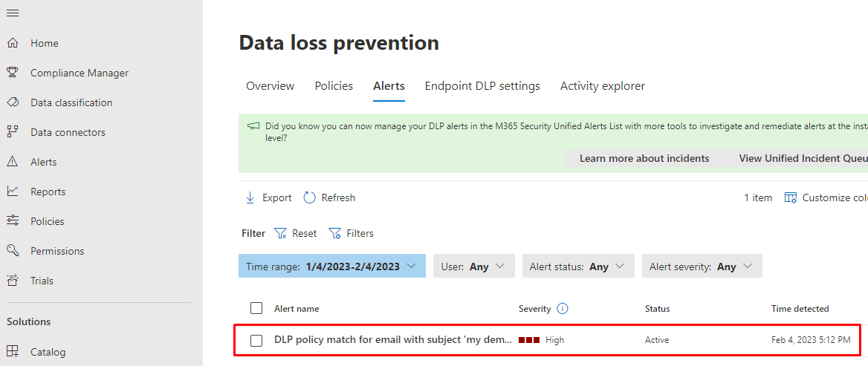Viewport: 868px width, 366px height.
Task: Click the Data classification tag icon
Action: pyautogui.click(x=13, y=102)
